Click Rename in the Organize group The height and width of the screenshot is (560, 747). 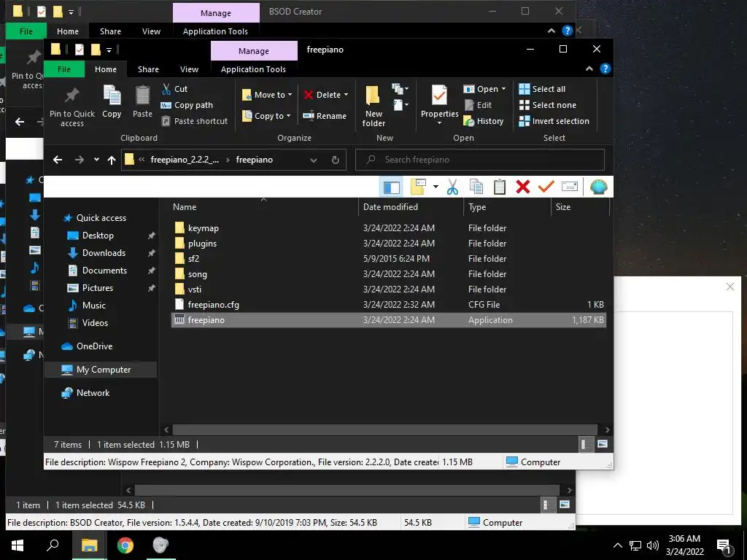click(x=325, y=116)
